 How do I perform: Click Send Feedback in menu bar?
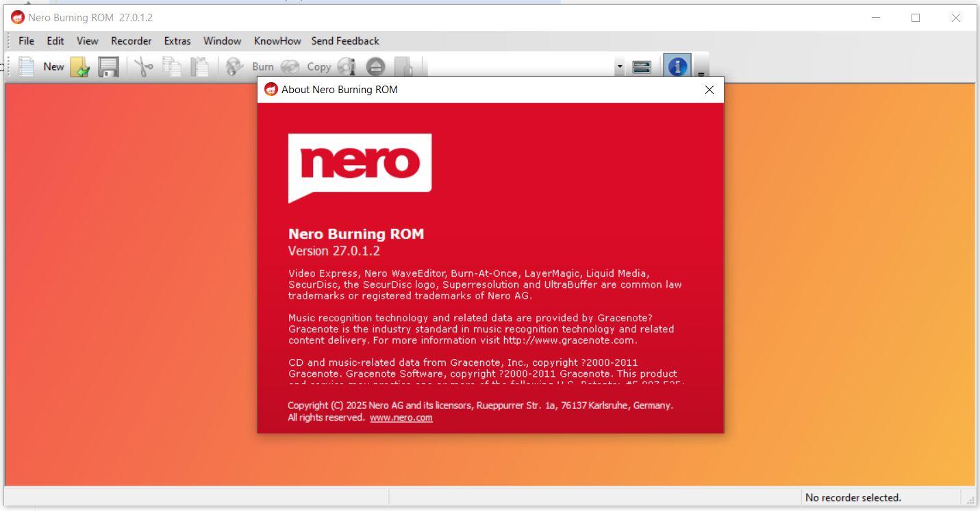345,41
